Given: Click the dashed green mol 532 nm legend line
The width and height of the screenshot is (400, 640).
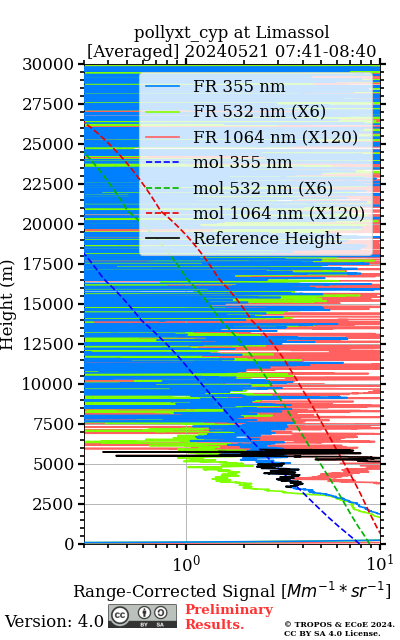Looking at the screenshot, I should click(162, 188).
